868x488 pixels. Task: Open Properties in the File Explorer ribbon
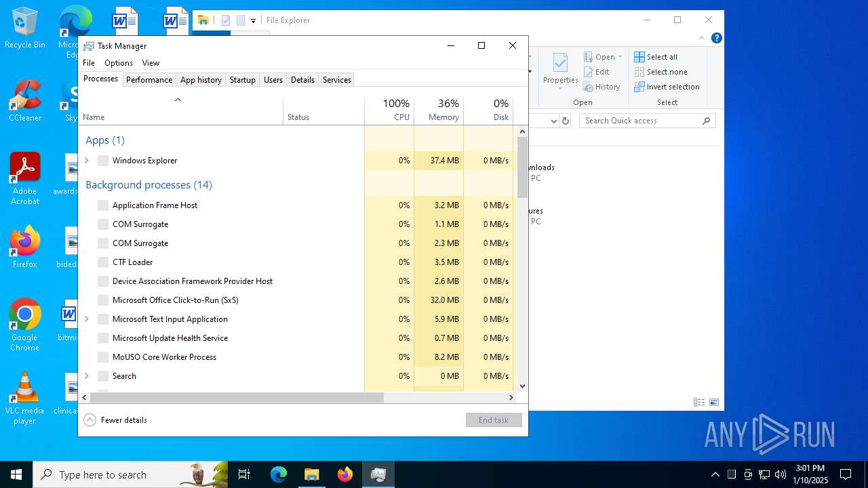(x=560, y=73)
